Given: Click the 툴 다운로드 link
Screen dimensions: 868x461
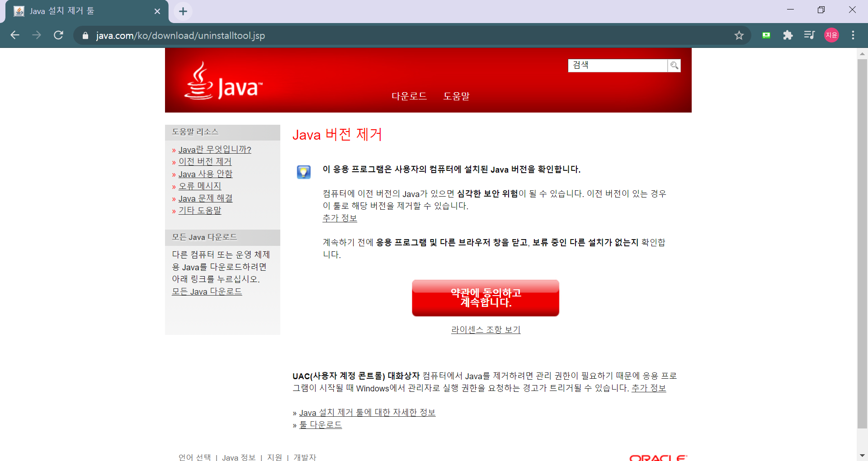Looking at the screenshot, I should coord(321,425).
